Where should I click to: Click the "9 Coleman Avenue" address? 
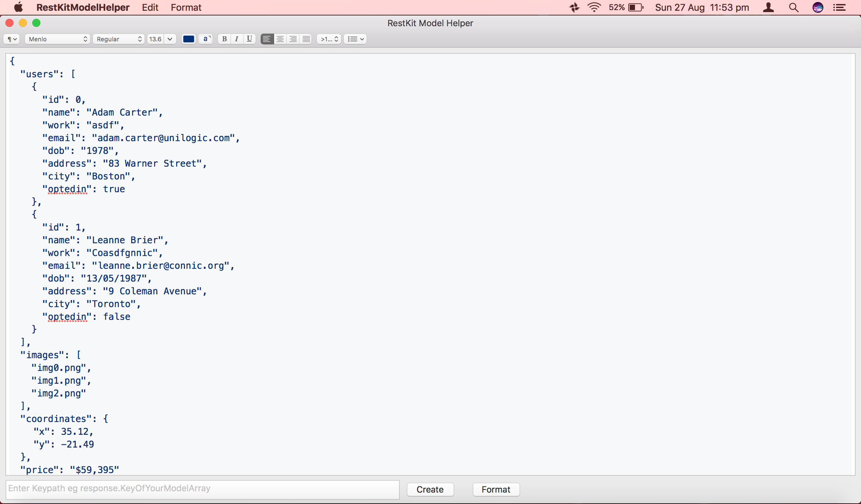pyautogui.click(x=152, y=291)
